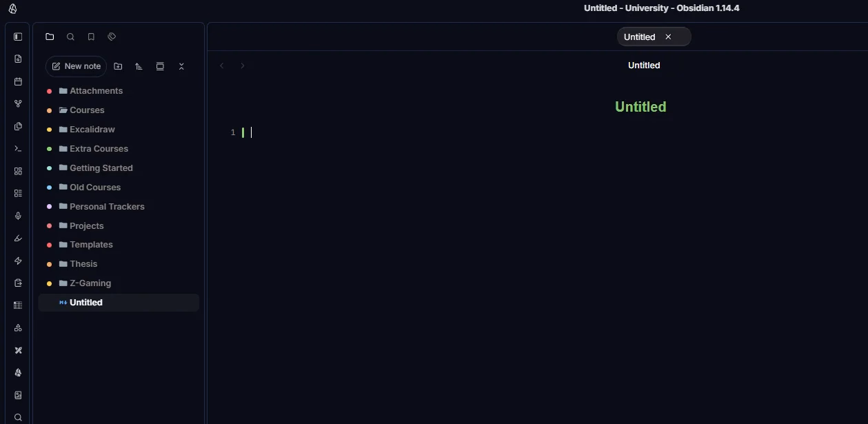The width and height of the screenshot is (868, 424).
Task: Open graph view from the ribbon
Action: pos(18,104)
